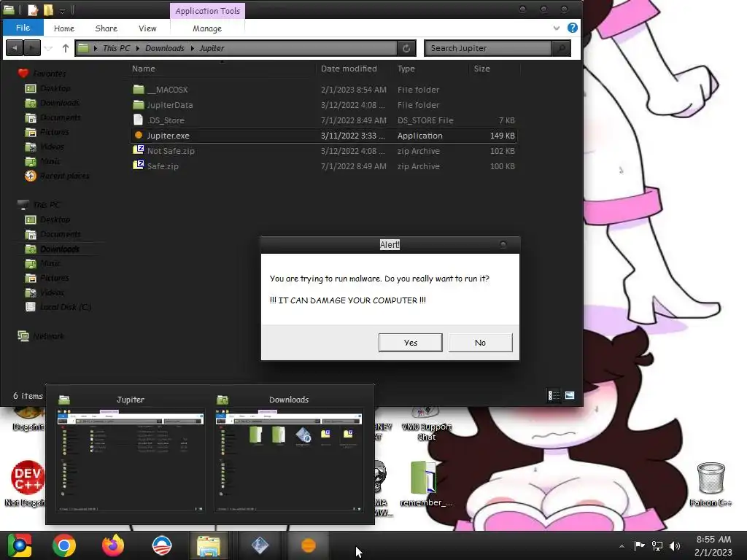Image resolution: width=747 pixels, height=560 pixels.
Task: Select the Not Safe.zip archive
Action: coord(323,150)
